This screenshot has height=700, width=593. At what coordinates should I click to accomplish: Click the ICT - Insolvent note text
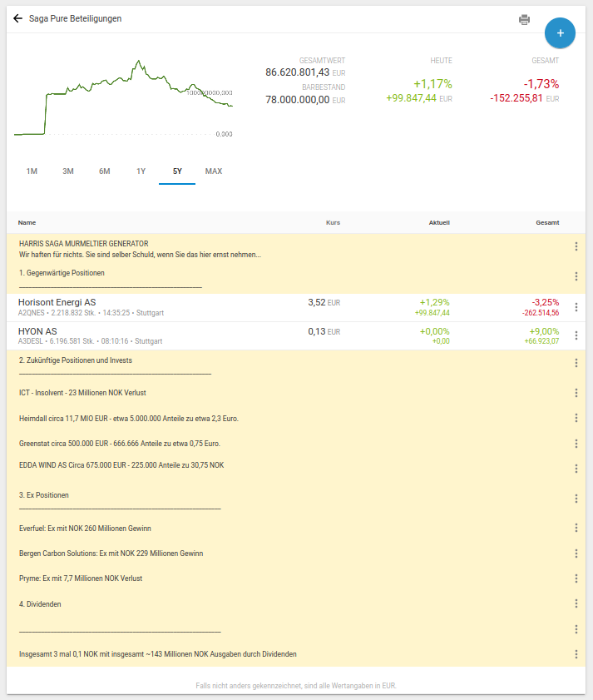click(82, 393)
